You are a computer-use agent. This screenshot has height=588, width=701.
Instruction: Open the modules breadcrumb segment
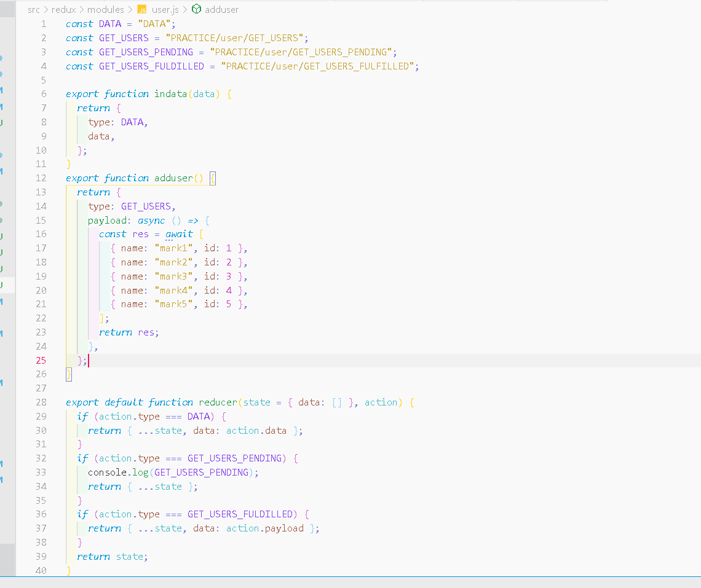(106, 9)
